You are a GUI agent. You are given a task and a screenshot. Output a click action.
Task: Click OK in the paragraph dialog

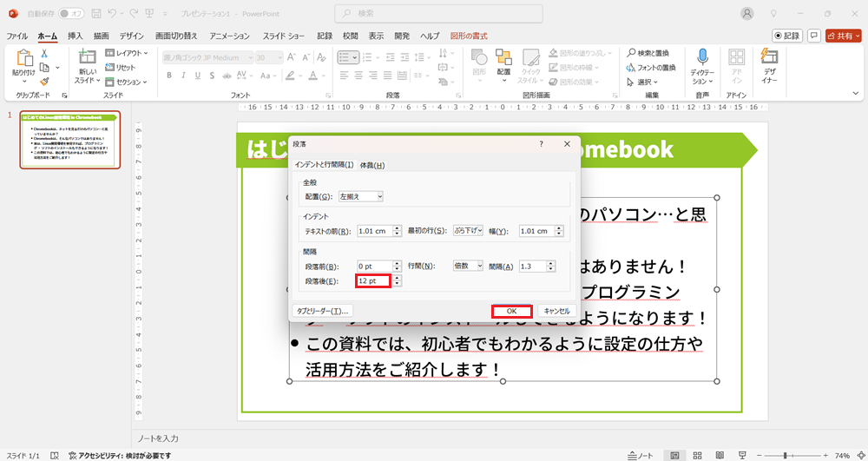click(511, 311)
